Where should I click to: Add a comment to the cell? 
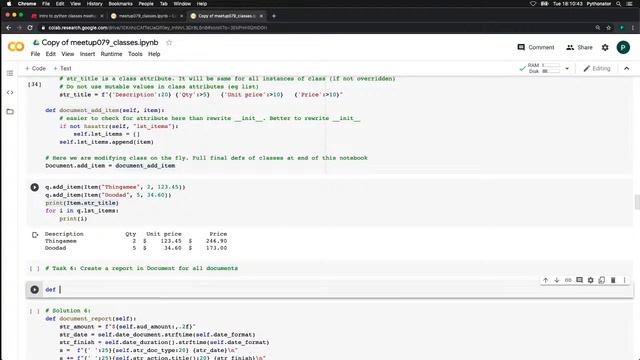(x=579, y=280)
